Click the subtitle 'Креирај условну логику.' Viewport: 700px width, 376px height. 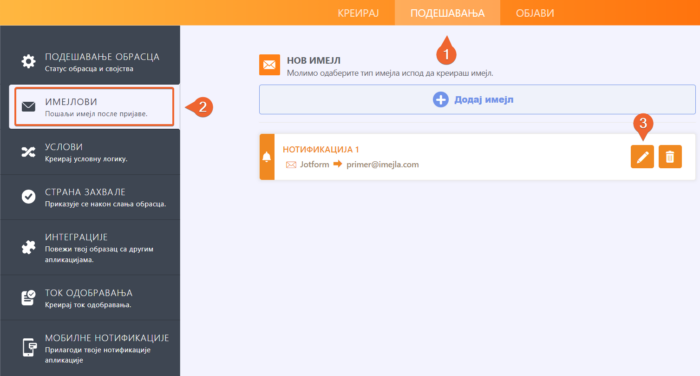click(x=86, y=159)
